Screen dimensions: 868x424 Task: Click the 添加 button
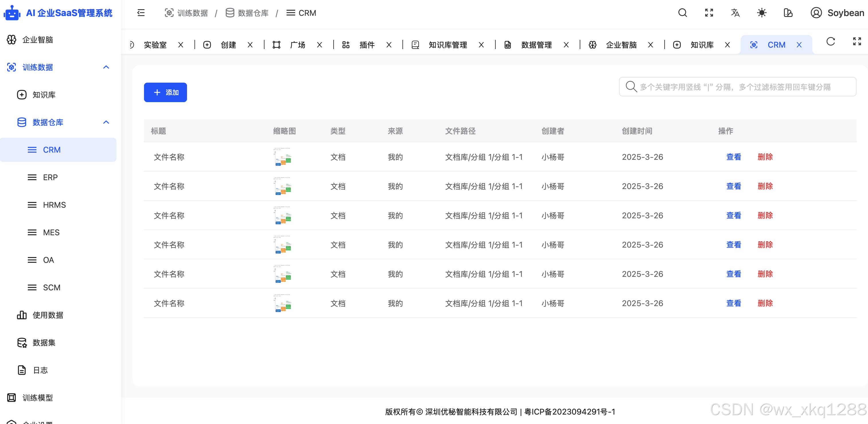coord(165,92)
